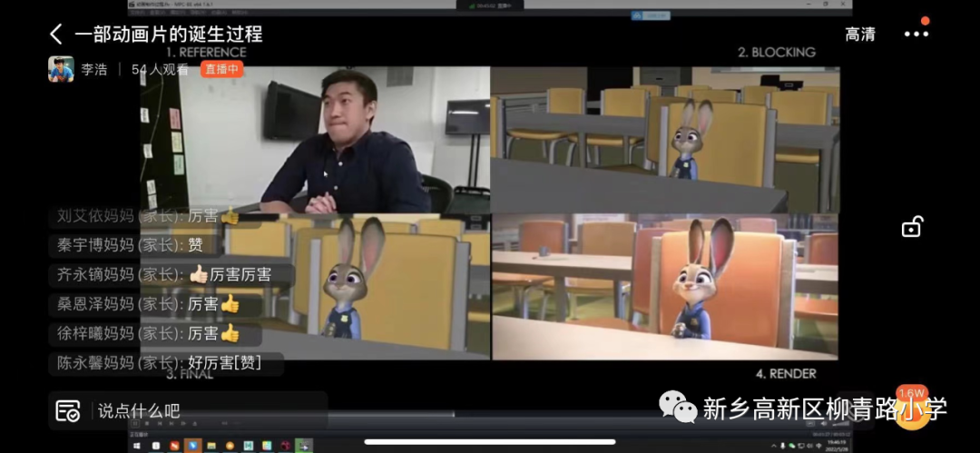Viewport: 980px width, 453px height.
Task: Adjust the MPC-BE volume slider
Action: pyautogui.click(x=841, y=424)
